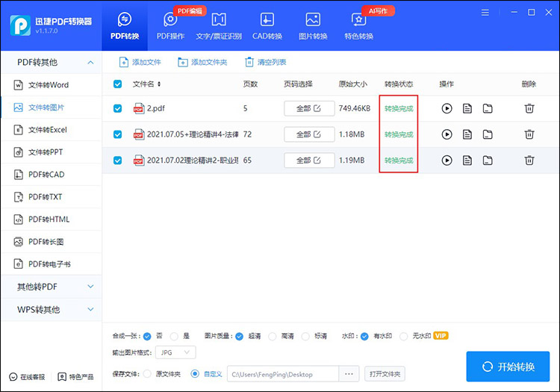Image resolution: width=560 pixels, height=392 pixels.
Task: Click the save path input field
Action: 283,374
